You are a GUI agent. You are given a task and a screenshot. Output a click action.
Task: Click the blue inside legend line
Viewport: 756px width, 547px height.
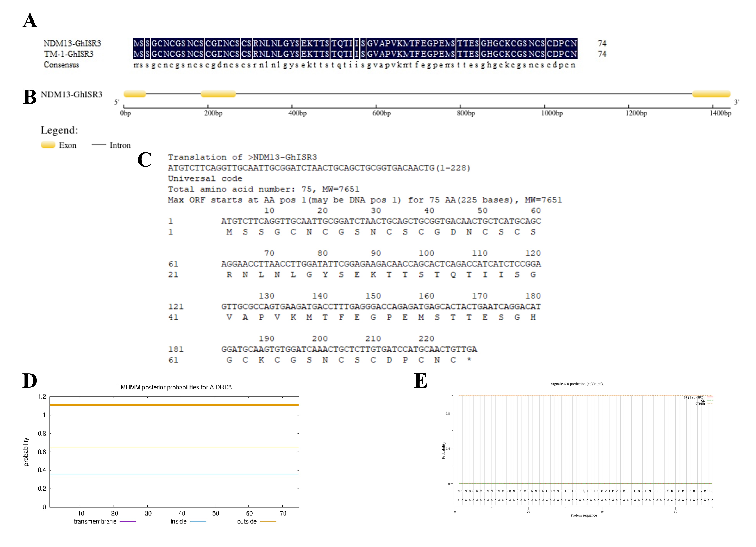[x=198, y=521]
